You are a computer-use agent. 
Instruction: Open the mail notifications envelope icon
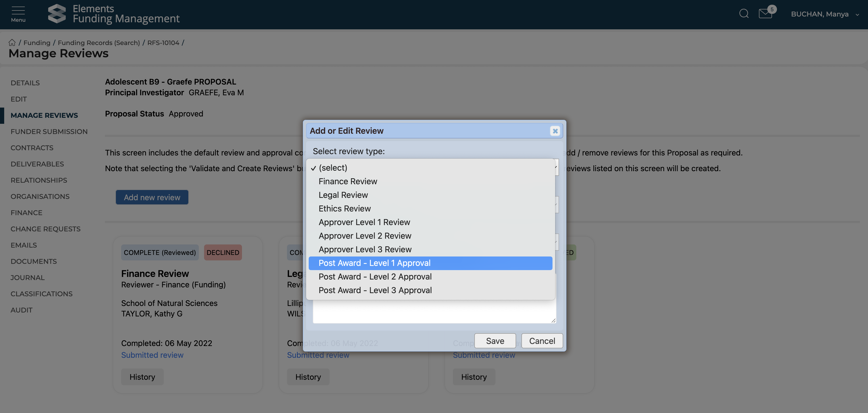[765, 14]
